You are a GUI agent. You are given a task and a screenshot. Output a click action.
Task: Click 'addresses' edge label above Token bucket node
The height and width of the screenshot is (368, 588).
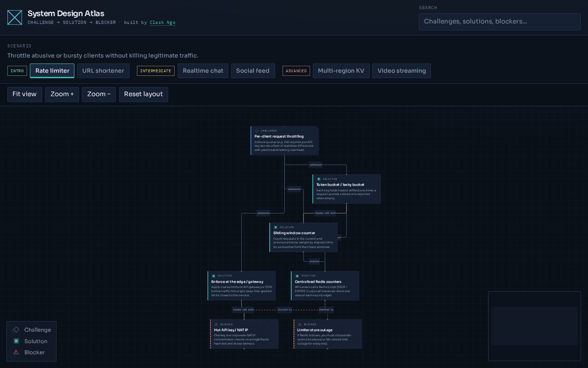(x=316, y=165)
